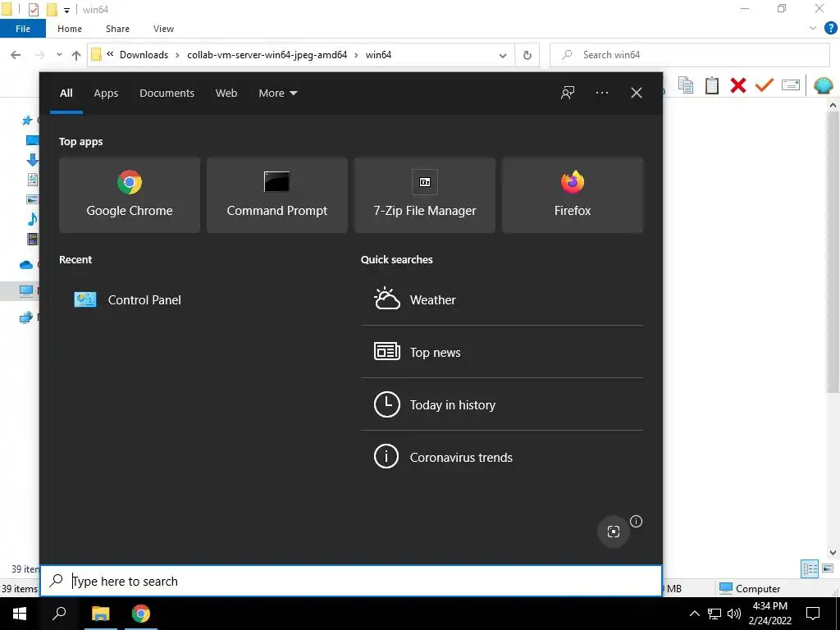This screenshot has height=630, width=840.
Task: Open Top news quick search
Action: [502, 352]
